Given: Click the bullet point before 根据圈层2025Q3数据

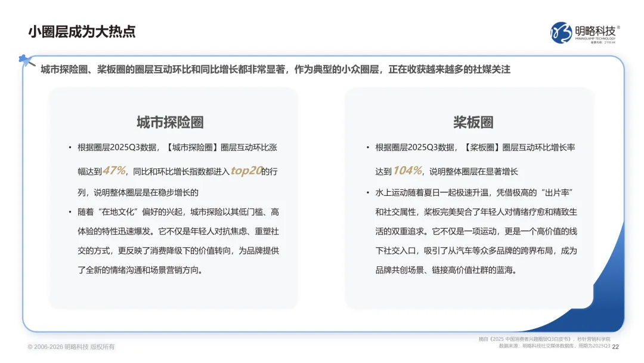Looking at the screenshot, I should click(69, 146).
